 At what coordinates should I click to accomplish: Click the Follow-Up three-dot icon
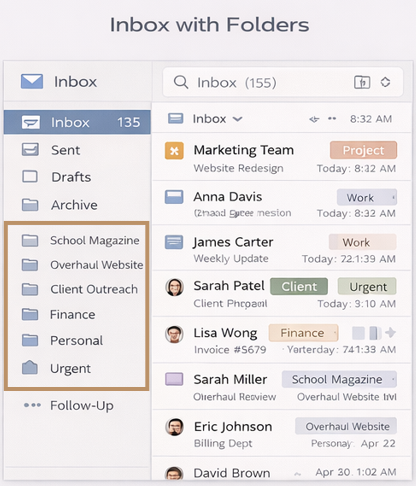coord(32,405)
